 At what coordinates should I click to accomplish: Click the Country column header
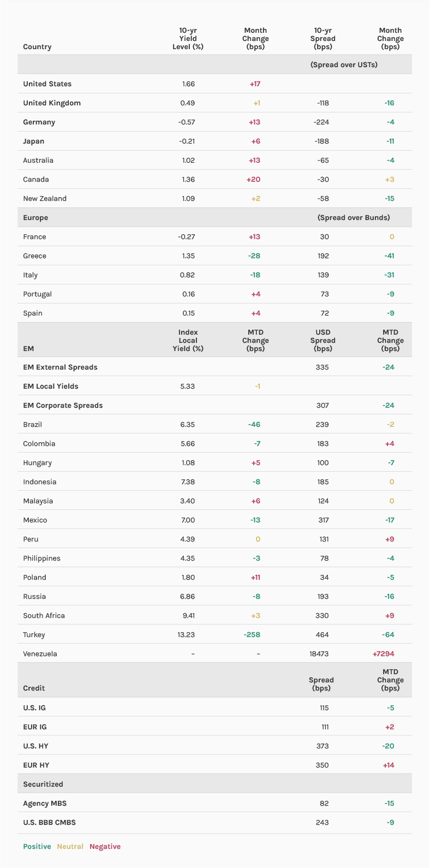37,47
